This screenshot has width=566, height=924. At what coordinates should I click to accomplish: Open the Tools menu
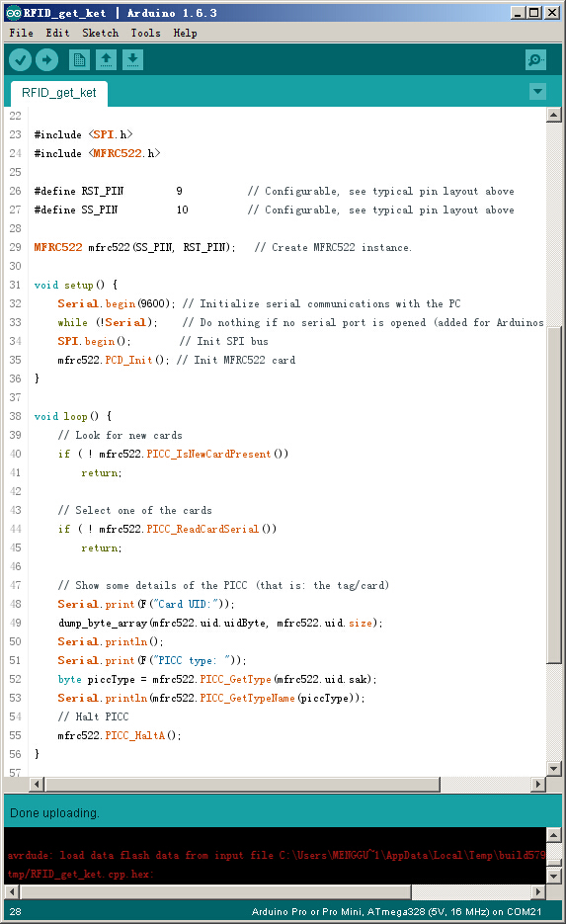(x=145, y=33)
